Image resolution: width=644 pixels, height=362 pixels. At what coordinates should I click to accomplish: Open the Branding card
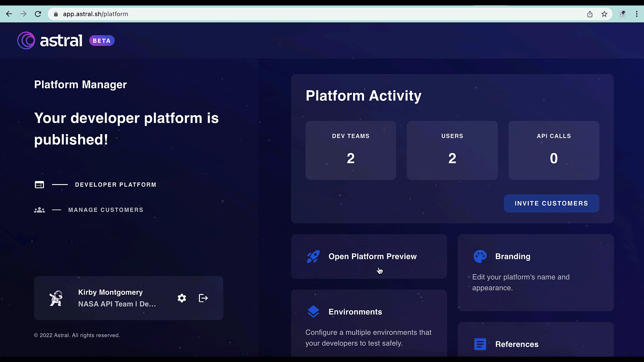pyautogui.click(x=536, y=273)
